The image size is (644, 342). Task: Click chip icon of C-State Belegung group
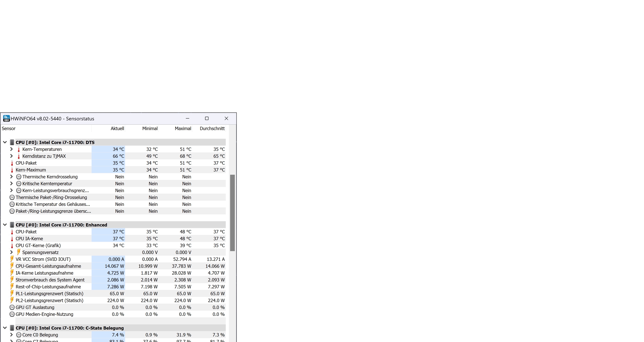pyautogui.click(x=12, y=328)
